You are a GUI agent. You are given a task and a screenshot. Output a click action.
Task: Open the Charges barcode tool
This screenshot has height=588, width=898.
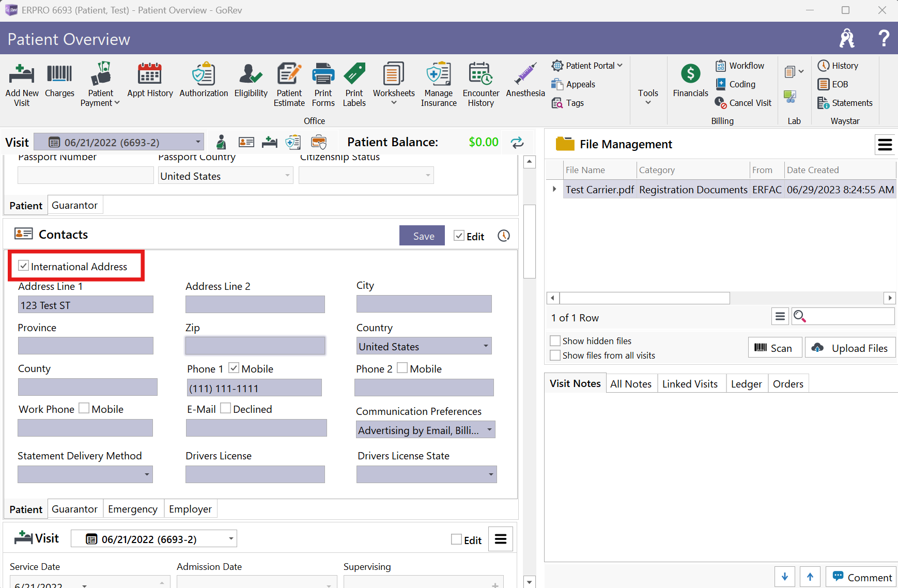pyautogui.click(x=59, y=80)
